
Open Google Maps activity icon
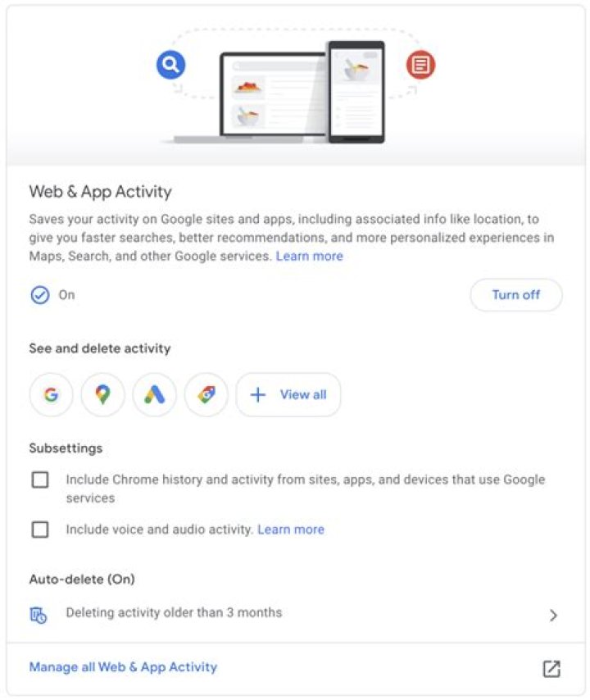[102, 395]
